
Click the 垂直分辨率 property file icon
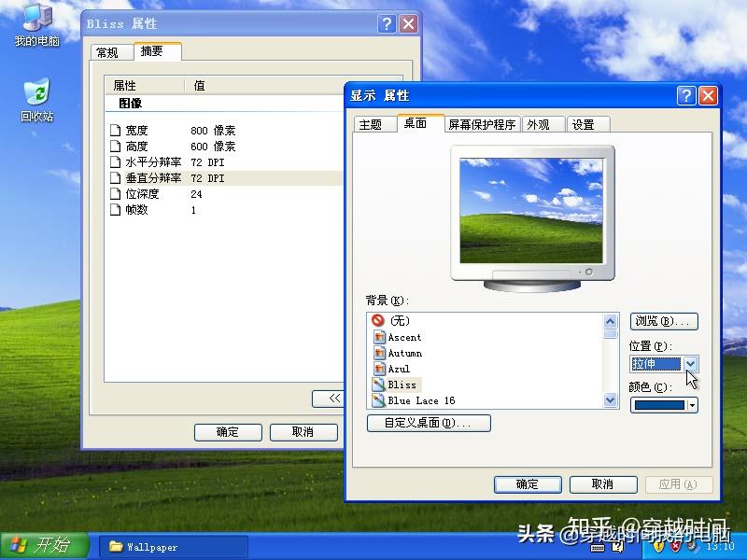point(115,177)
